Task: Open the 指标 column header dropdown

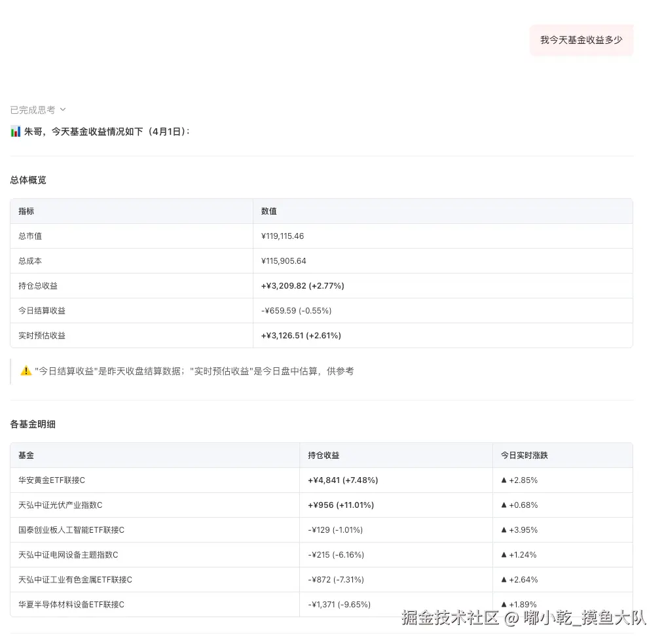Action: [25, 211]
